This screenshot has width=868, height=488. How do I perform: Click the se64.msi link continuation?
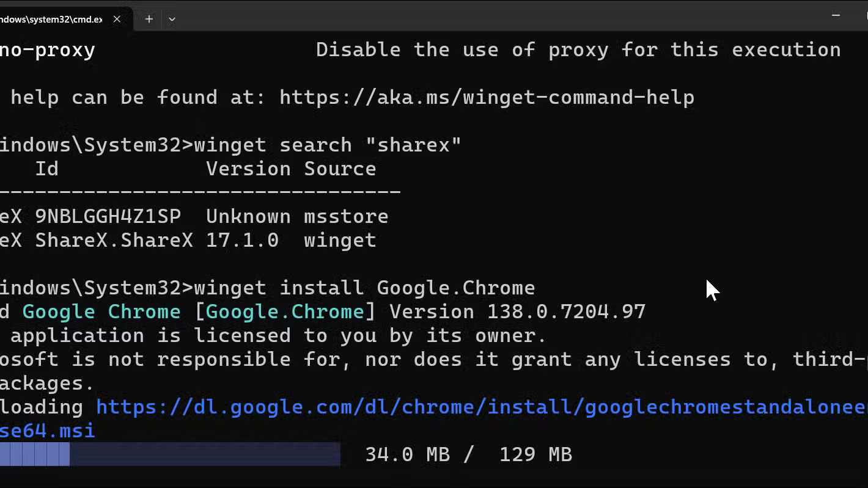(x=48, y=431)
